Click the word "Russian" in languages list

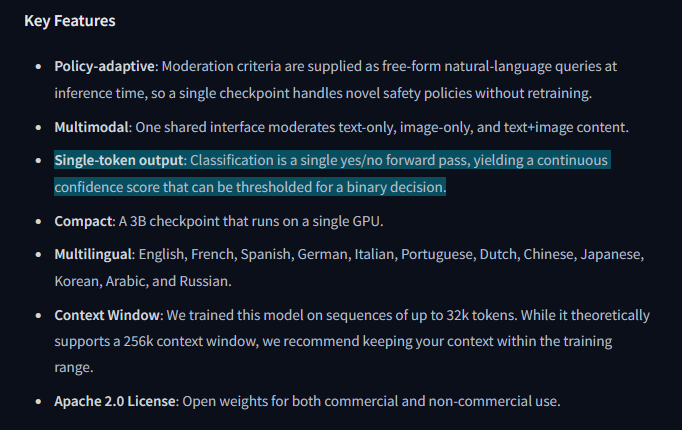(204, 281)
